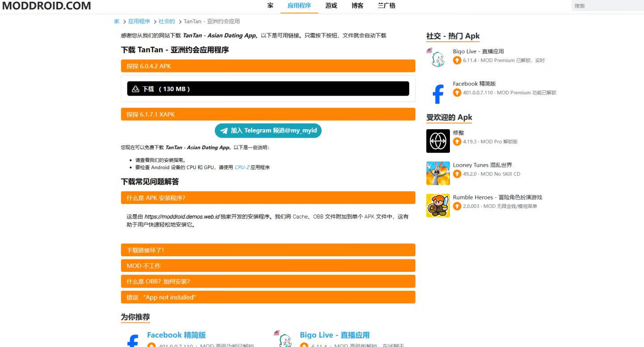Expand the MOD 不工作 FAQ item
Screen dimensions: 644x347
268,266
